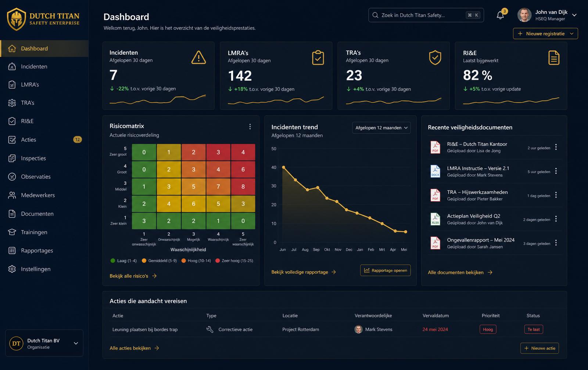Click the Project Rotterdam location cell

pyautogui.click(x=301, y=329)
